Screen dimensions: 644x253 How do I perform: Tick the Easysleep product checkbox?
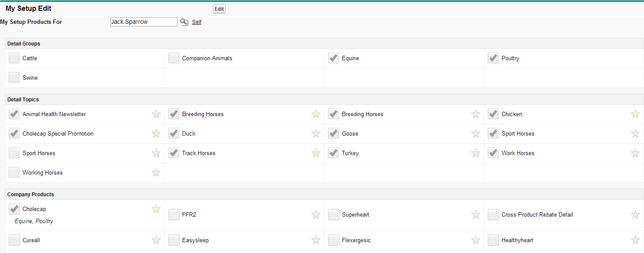(174, 240)
